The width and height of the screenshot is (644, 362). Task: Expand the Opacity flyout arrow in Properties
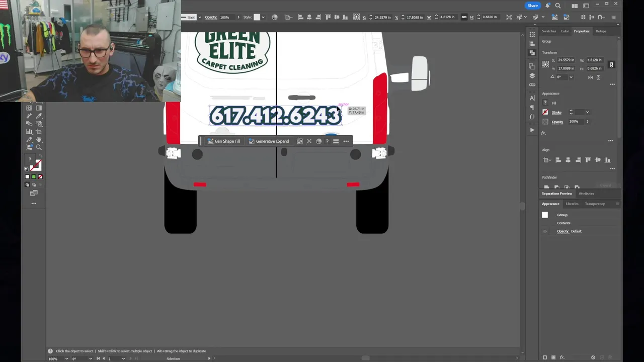588,122
